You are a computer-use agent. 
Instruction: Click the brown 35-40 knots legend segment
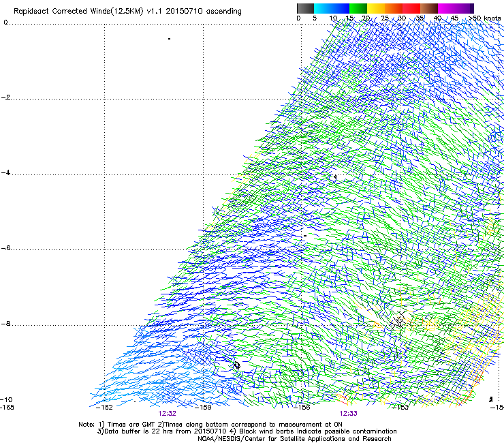point(429,8)
